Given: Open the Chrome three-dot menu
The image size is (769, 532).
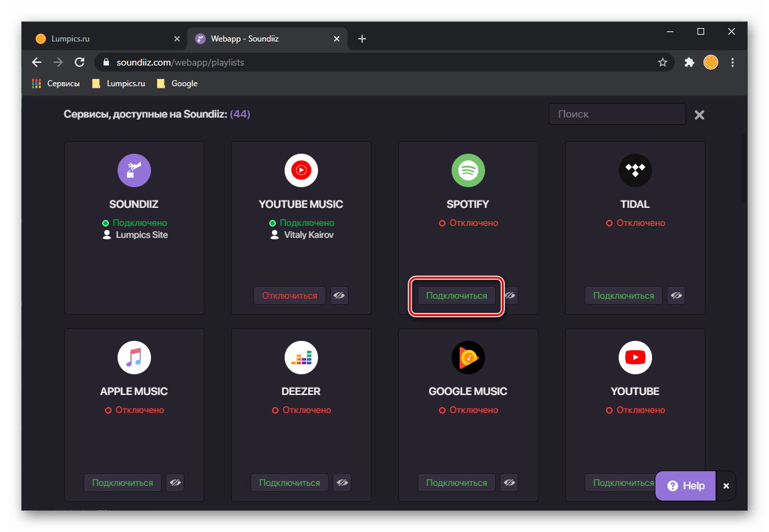Looking at the screenshot, I should pos(732,62).
